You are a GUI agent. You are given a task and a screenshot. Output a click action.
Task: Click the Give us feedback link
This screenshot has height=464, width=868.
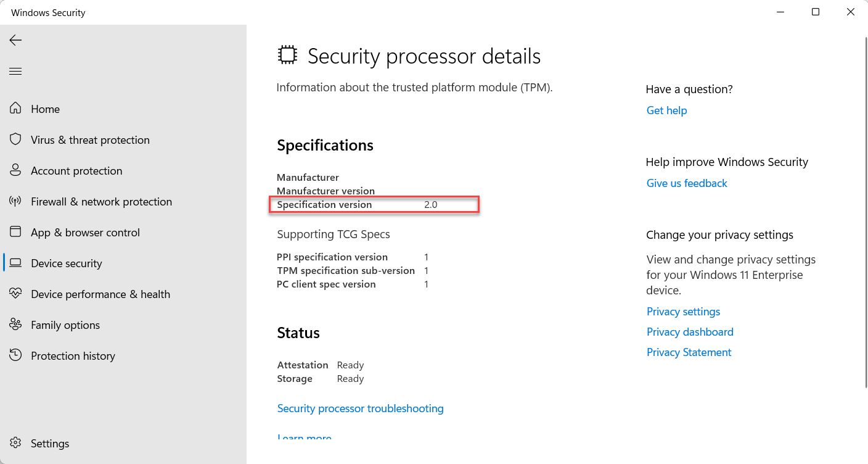687,183
